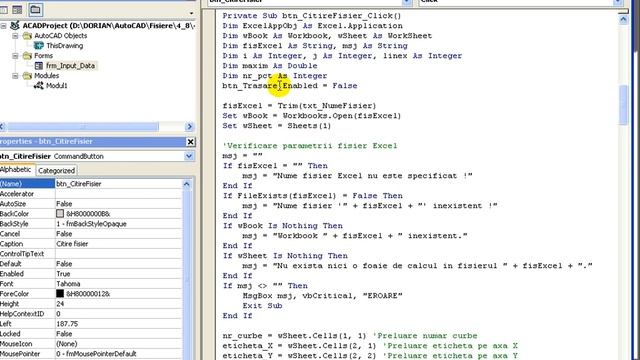Click the View Object toolbar icon
Viewport: 640px width, 360px height.
pyautogui.click(x=17, y=9)
